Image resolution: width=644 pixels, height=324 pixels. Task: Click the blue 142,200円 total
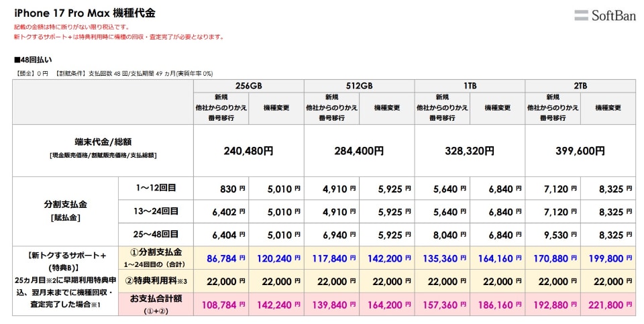pos(387,258)
